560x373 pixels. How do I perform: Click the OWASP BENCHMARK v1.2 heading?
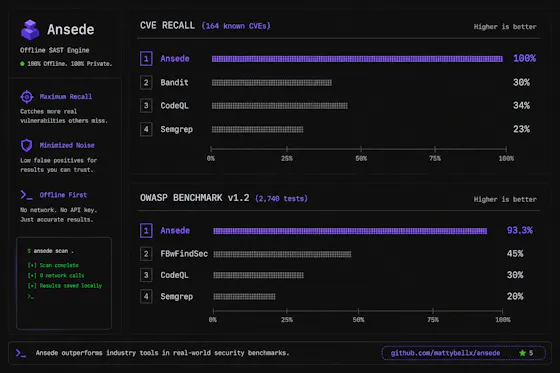pos(195,198)
